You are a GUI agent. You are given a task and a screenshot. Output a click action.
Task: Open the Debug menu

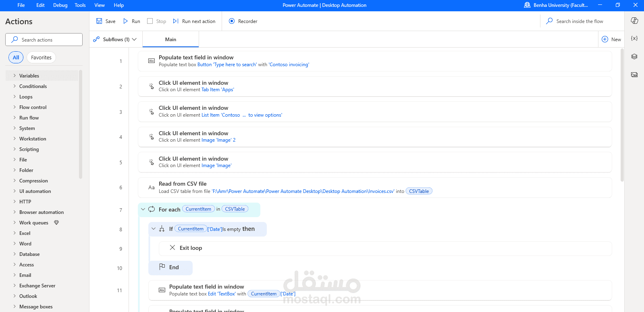[60, 5]
